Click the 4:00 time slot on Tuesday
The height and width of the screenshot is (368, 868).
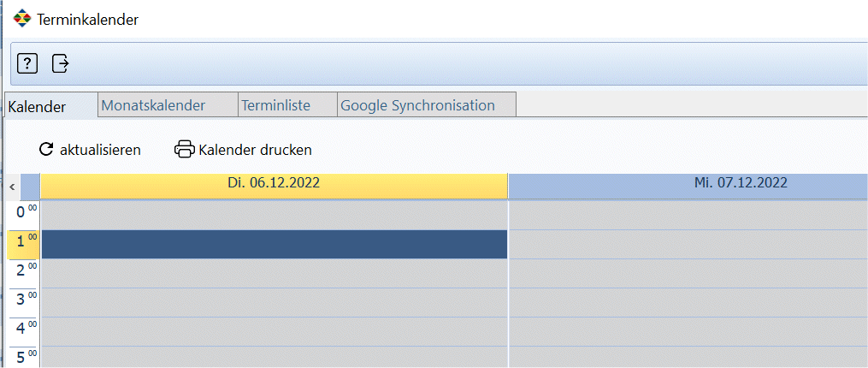[x=275, y=331]
